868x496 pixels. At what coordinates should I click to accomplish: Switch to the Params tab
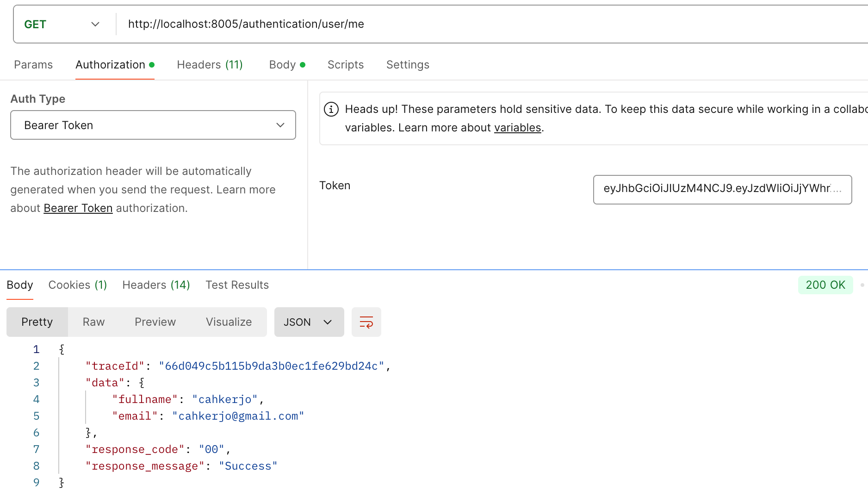click(x=33, y=65)
